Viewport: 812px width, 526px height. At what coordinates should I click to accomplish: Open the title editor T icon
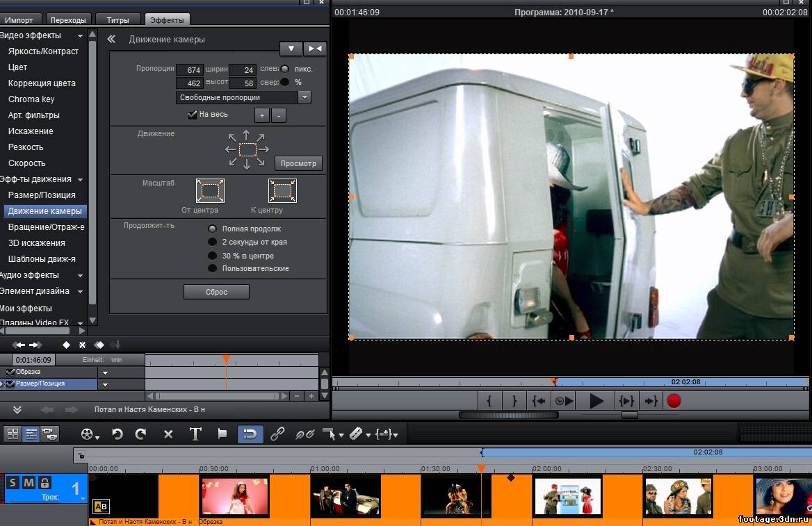[195, 434]
